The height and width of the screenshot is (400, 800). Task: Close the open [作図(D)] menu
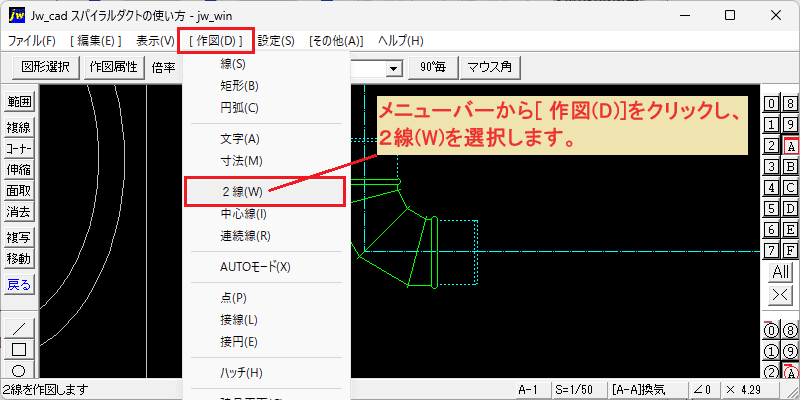click(216, 40)
